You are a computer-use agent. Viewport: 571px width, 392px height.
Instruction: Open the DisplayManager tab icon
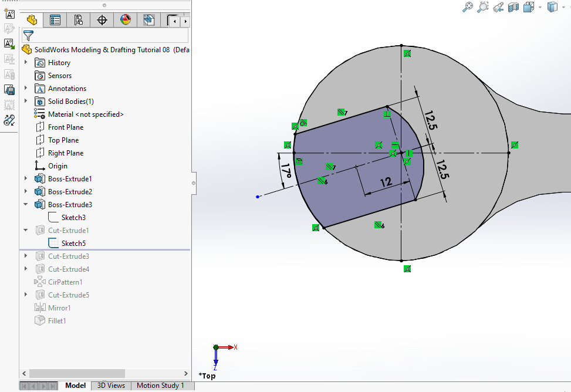coord(125,21)
